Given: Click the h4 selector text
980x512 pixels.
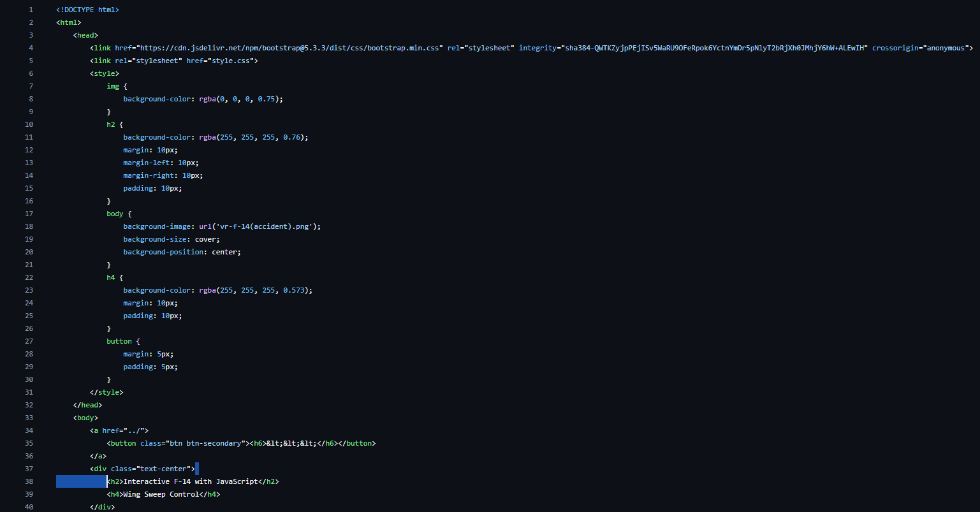Looking at the screenshot, I should pyautogui.click(x=111, y=277).
